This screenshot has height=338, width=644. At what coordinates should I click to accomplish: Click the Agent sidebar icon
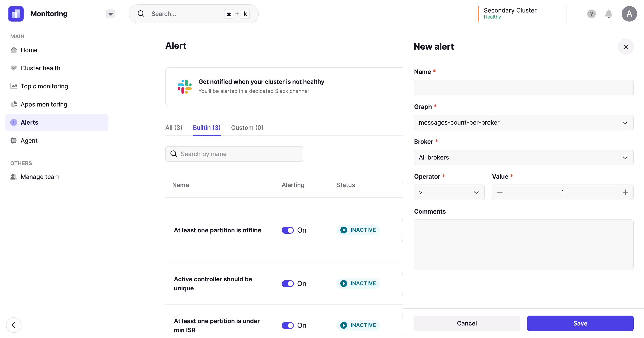click(14, 140)
